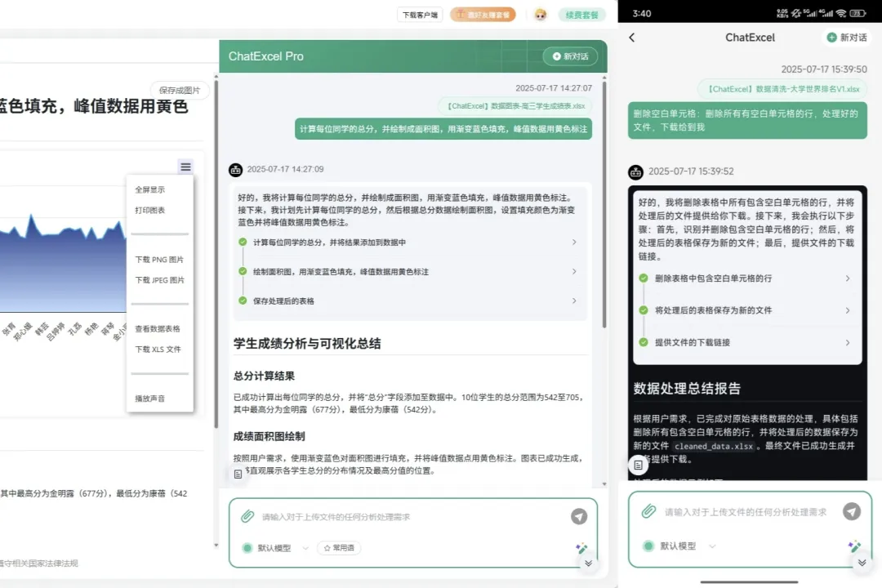
Task: Click the gift icon on orange promo button
Action: (x=460, y=15)
